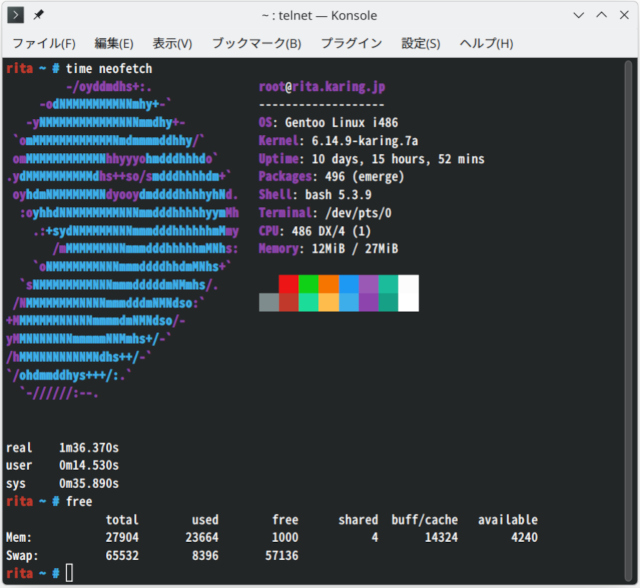Click the gray color block

[269, 302]
